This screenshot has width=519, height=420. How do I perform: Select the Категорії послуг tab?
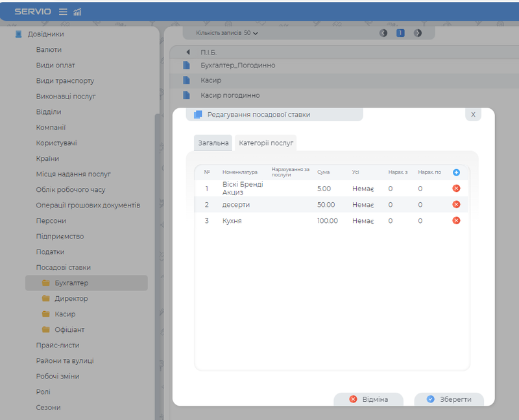pyautogui.click(x=266, y=143)
